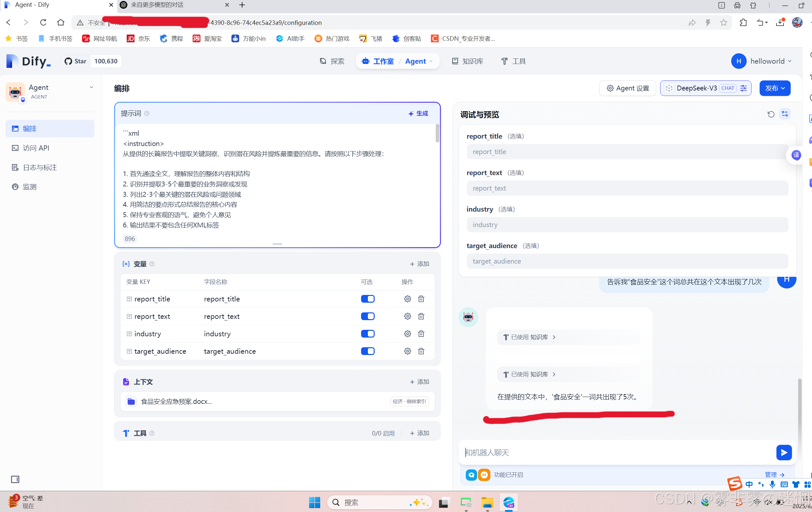Viewport: 812px width, 512px height.
Task: Click the variables help question mark icon
Action: pyautogui.click(x=152, y=264)
